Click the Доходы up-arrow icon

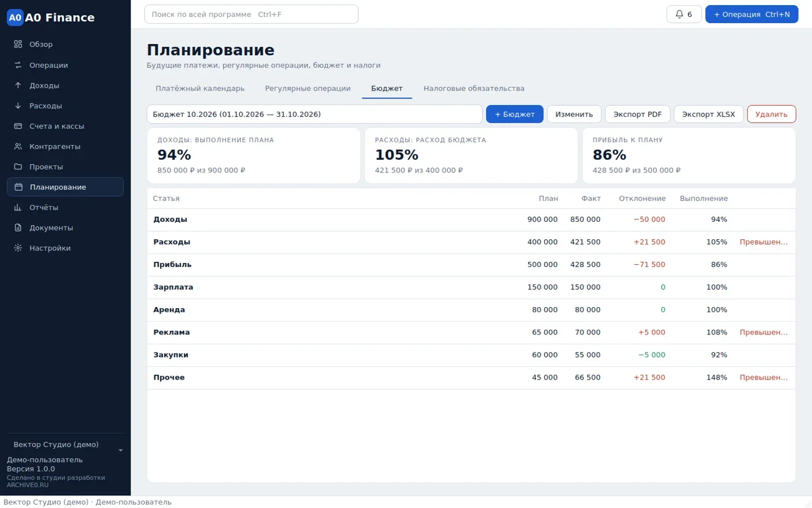point(18,85)
